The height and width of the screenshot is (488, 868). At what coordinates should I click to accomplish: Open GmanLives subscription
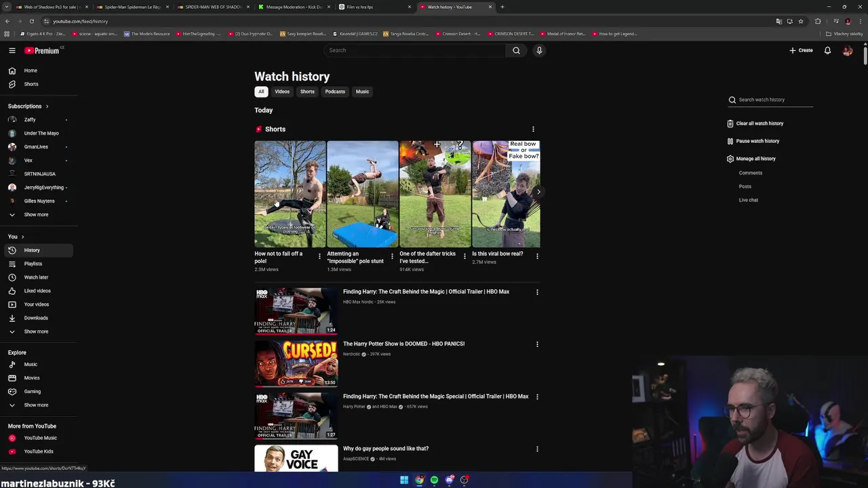coord(37,146)
